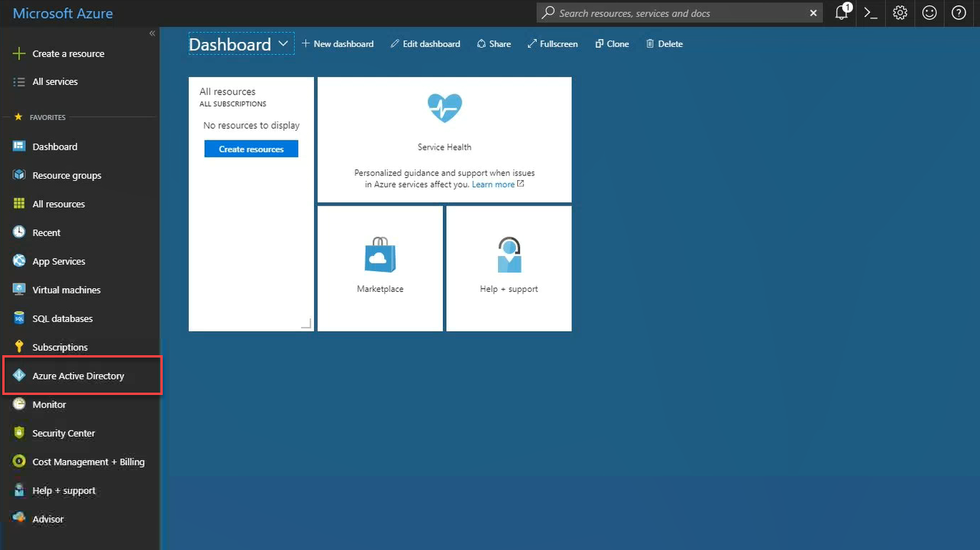This screenshot has height=550, width=980.
Task: Open the notifications bell icon
Action: click(842, 12)
